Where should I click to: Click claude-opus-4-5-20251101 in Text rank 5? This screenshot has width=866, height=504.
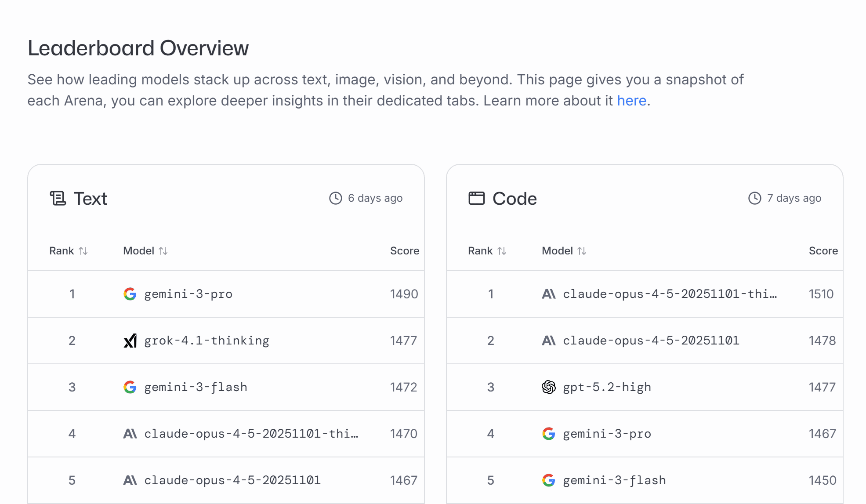[x=232, y=480]
